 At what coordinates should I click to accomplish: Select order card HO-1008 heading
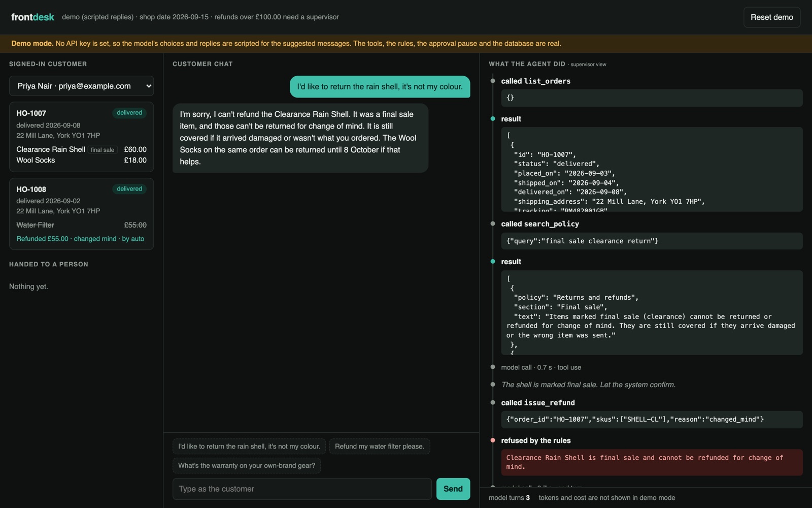click(x=31, y=189)
